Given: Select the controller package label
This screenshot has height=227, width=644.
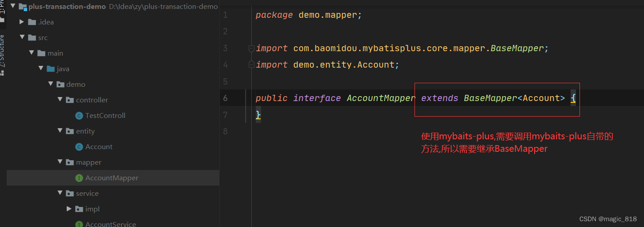Looking at the screenshot, I should point(92,100).
